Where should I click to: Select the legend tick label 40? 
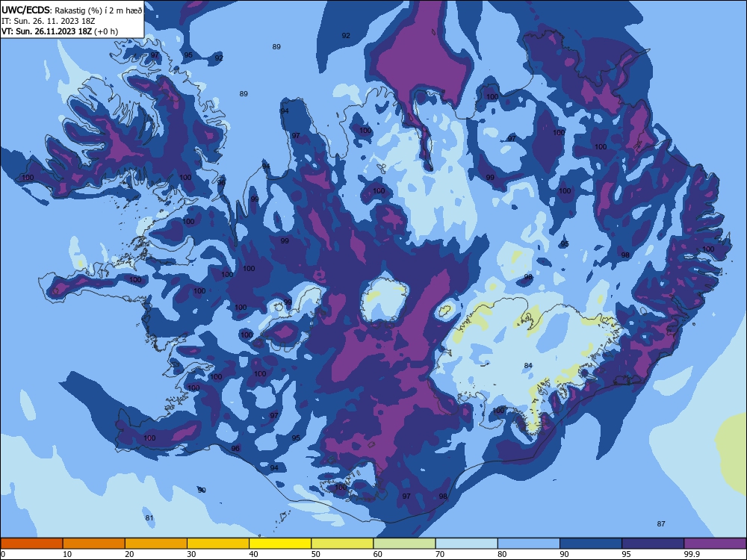pyautogui.click(x=253, y=554)
